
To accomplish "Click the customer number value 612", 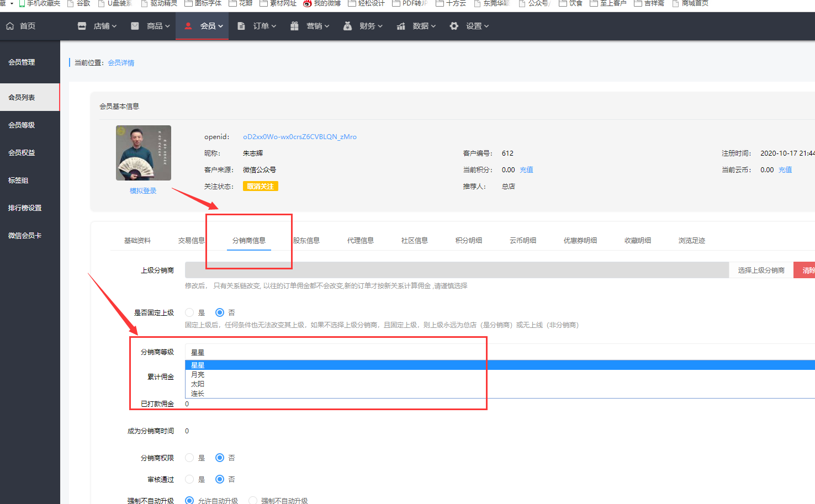I will coord(507,153).
